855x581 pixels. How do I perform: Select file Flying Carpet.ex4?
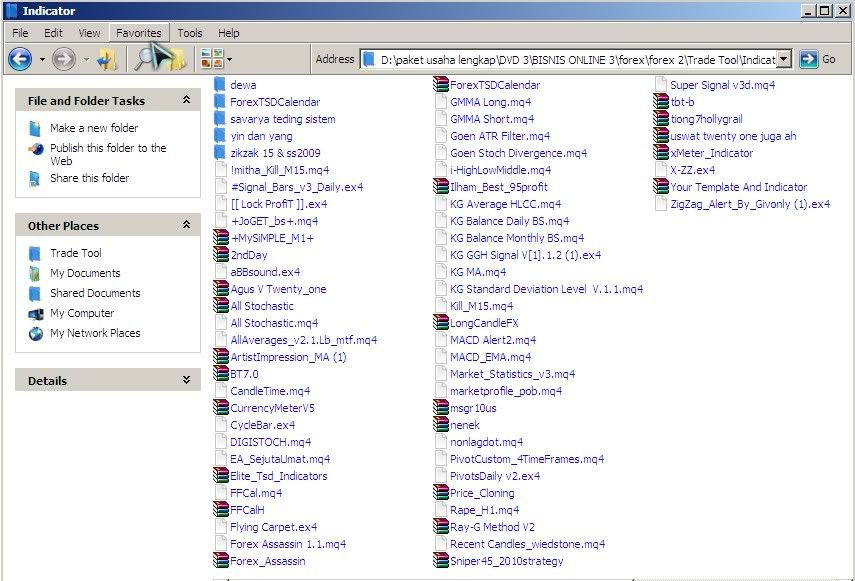click(273, 527)
